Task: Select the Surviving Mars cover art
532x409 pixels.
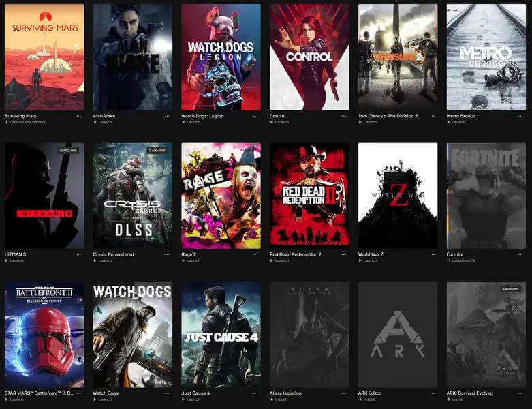Action: click(x=44, y=57)
